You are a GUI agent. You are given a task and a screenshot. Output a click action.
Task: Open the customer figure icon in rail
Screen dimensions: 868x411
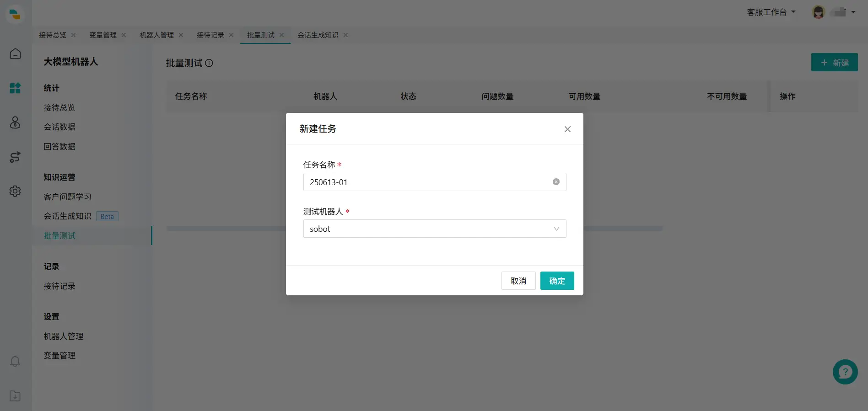coord(15,123)
